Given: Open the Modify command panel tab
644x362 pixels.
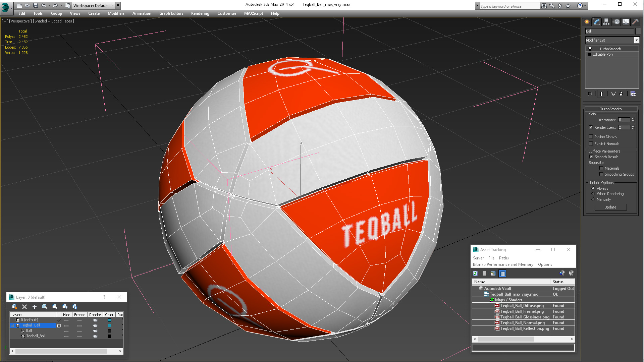Looking at the screenshot, I should tap(596, 22).
